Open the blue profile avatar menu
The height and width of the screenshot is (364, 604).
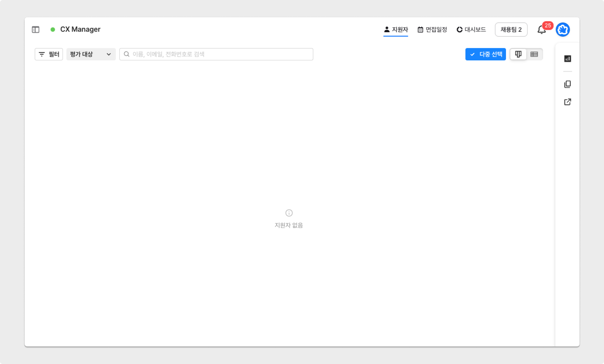563,30
